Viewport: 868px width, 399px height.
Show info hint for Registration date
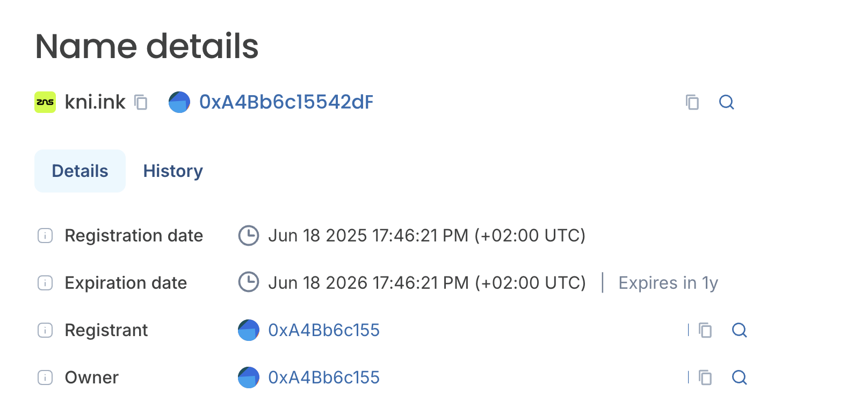pos(45,236)
